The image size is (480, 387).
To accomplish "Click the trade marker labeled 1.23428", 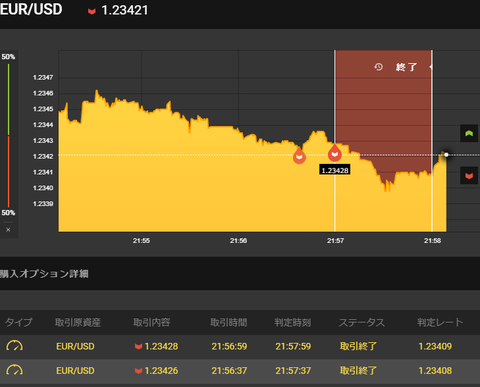I will [x=335, y=153].
